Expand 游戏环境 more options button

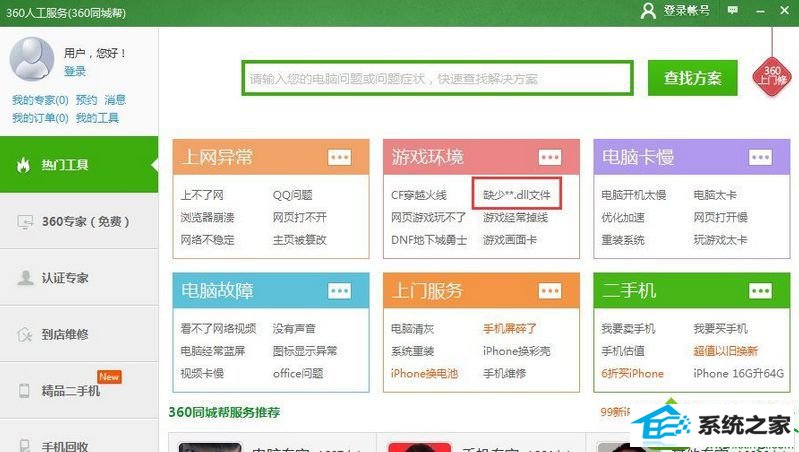(x=550, y=157)
